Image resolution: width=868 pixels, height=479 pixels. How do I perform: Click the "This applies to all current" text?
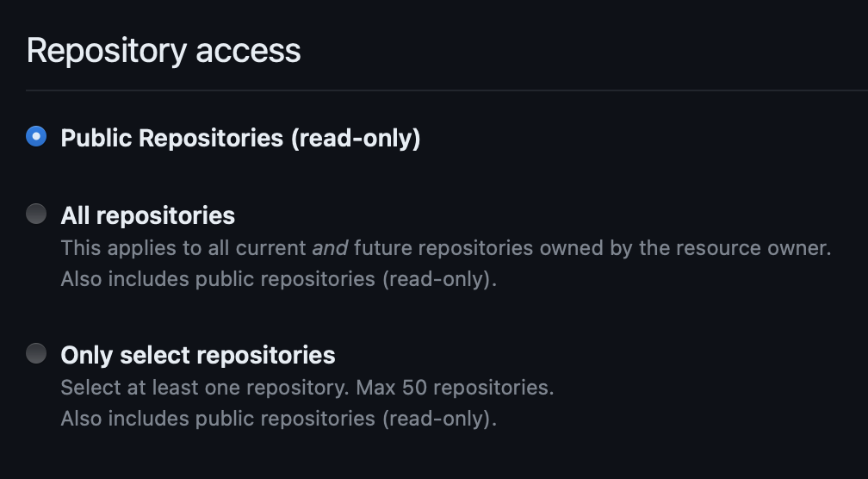click(183, 248)
